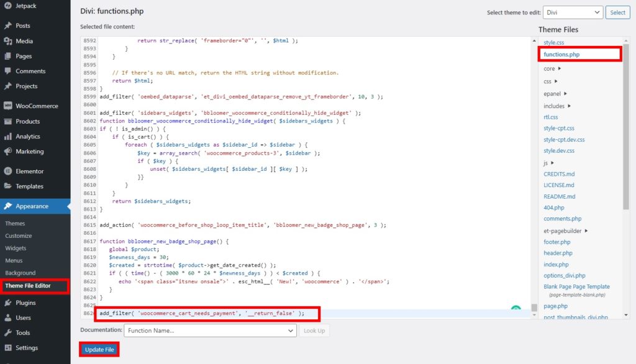Open Background submenu item

(x=20, y=273)
